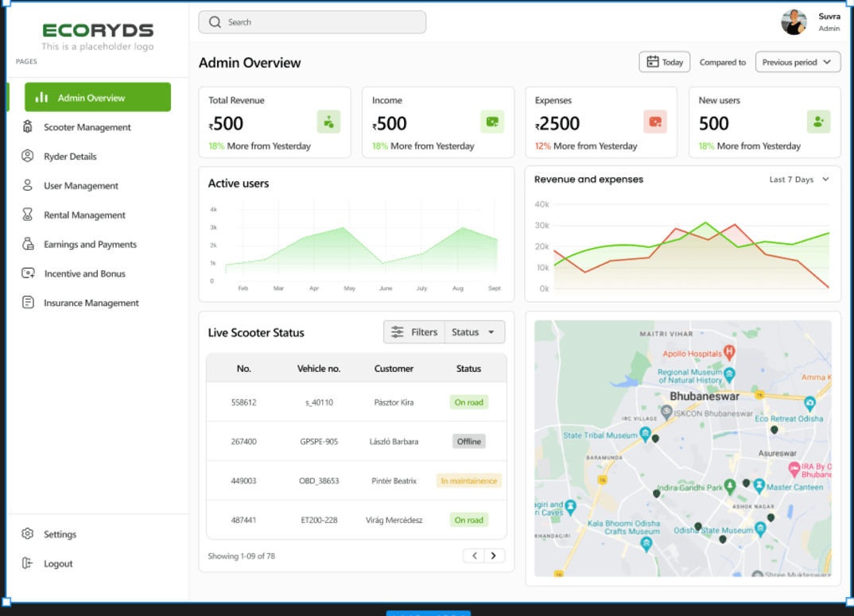The image size is (854, 616).
Task: Click the Earnings and Payments icon
Action: coord(28,244)
